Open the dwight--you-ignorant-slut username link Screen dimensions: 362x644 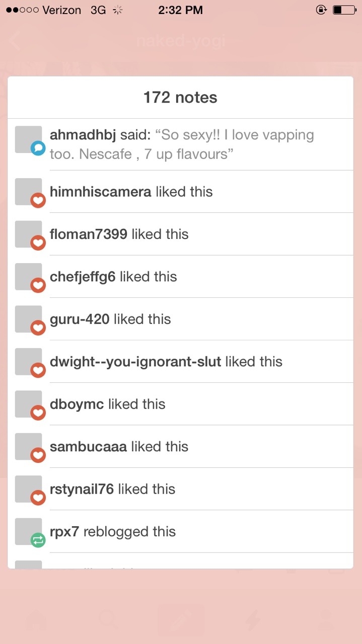click(x=135, y=362)
